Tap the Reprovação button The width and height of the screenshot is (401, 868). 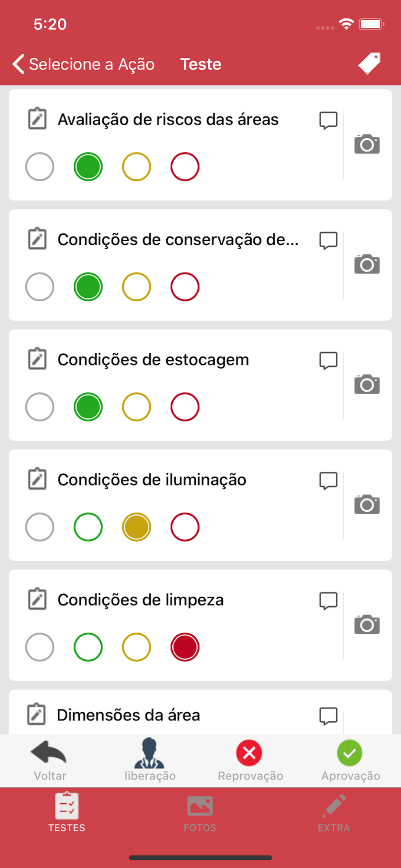click(250, 760)
